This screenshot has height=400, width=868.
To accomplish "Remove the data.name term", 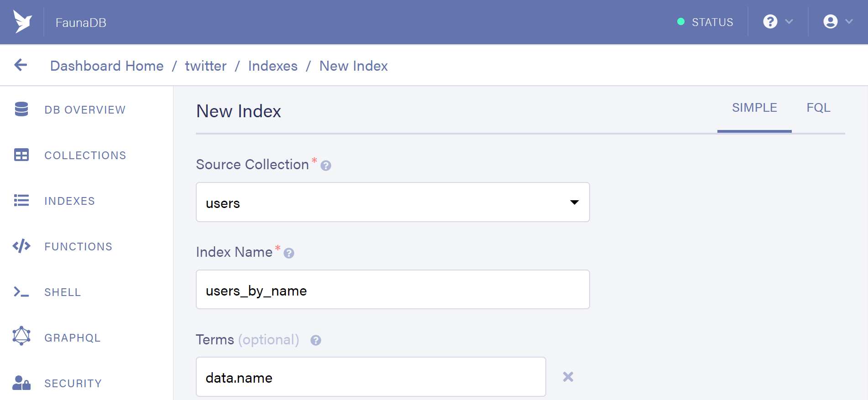I will (x=568, y=377).
